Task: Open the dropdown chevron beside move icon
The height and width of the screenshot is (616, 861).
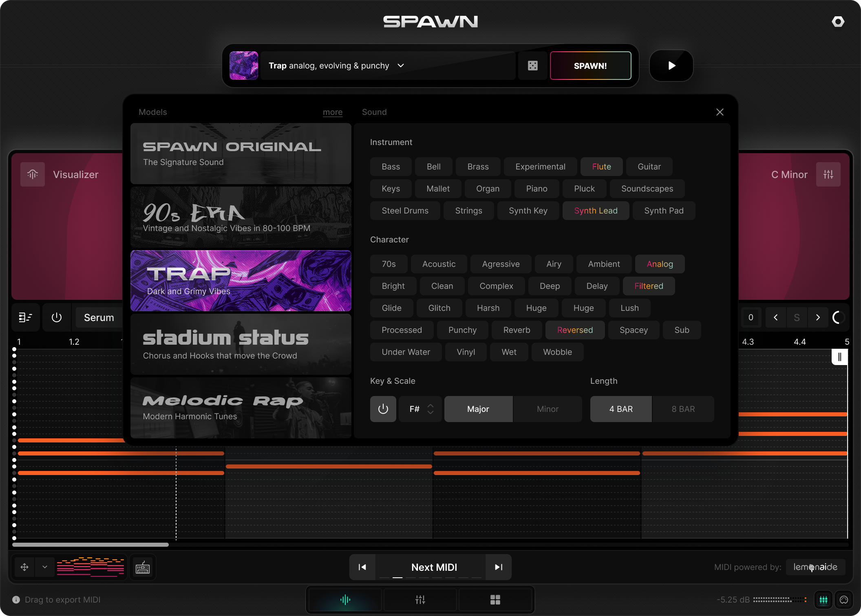Action: tap(45, 567)
